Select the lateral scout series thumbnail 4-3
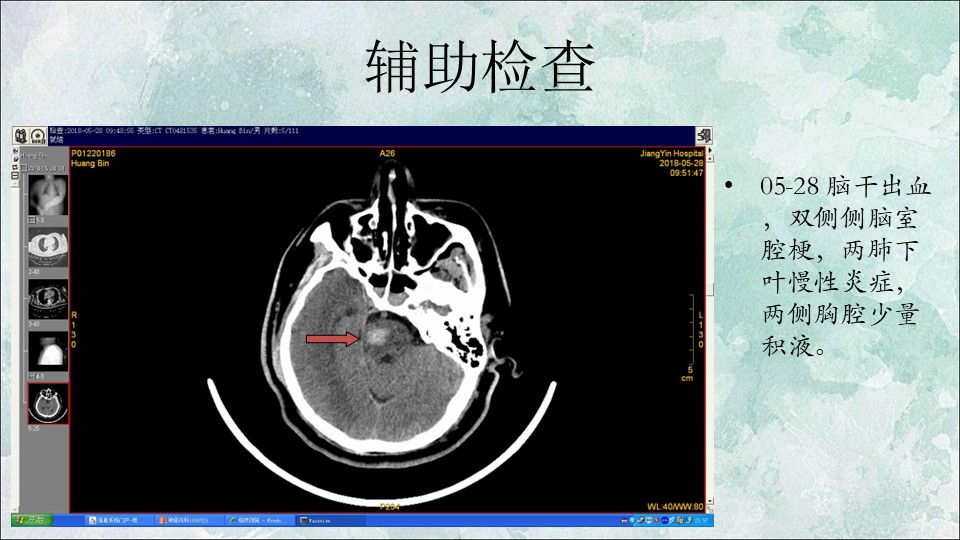 [x=48, y=352]
